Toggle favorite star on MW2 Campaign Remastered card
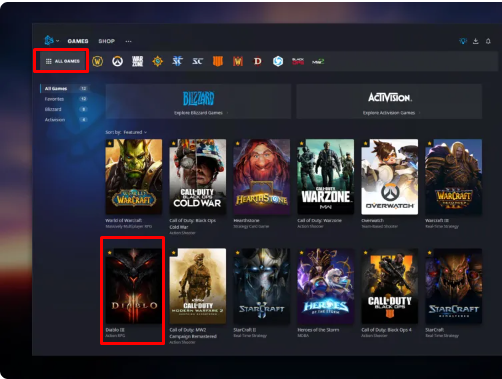 pos(173,253)
